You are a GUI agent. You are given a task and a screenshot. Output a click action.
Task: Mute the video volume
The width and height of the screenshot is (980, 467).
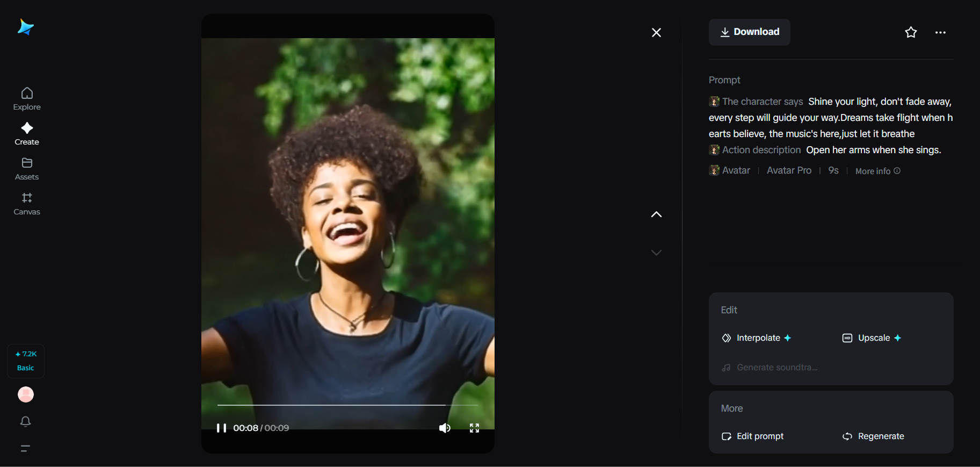[x=445, y=428]
